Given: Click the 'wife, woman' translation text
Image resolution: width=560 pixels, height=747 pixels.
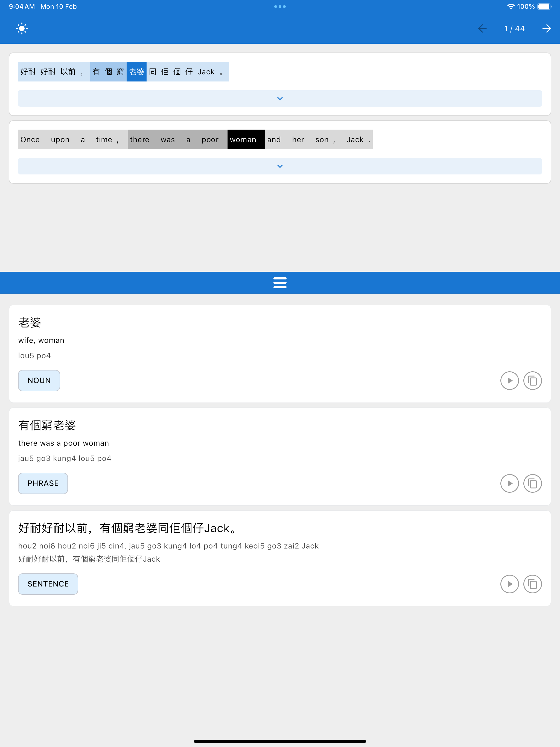Looking at the screenshot, I should tap(41, 340).
